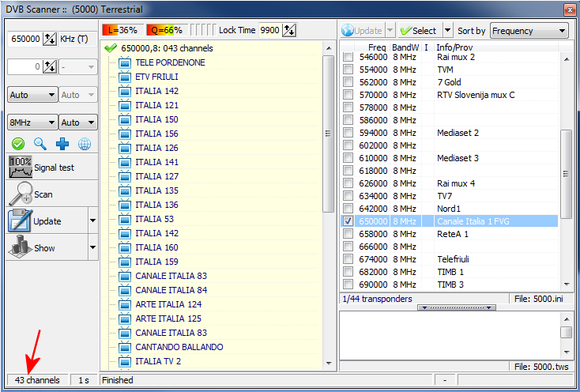
Task: Click the TV icon of ITALIA 160
Action: pos(125,247)
